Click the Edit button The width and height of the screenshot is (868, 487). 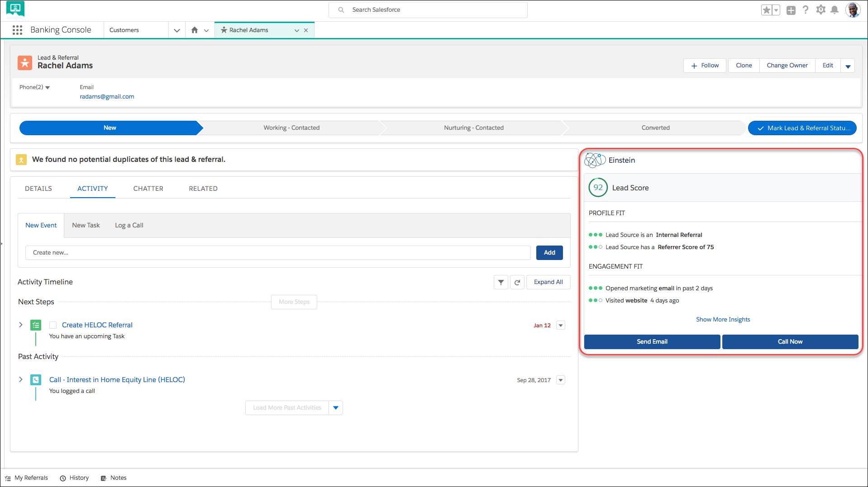[828, 66]
